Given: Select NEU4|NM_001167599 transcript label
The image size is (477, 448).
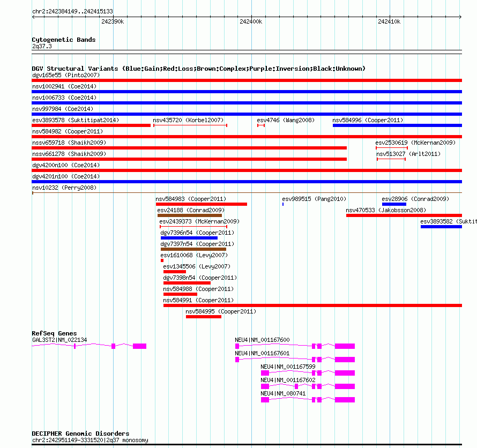Looking at the screenshot, I should coord(288,367).
